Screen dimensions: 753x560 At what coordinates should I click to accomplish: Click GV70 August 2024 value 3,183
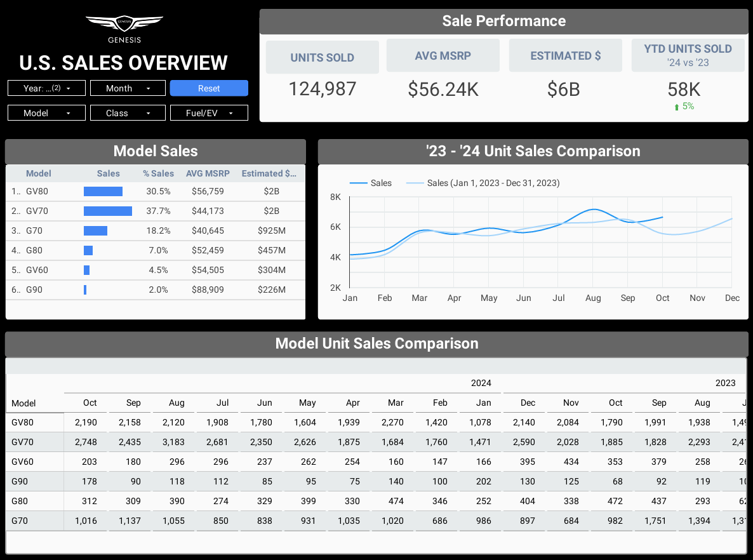[x=173, y=442]
